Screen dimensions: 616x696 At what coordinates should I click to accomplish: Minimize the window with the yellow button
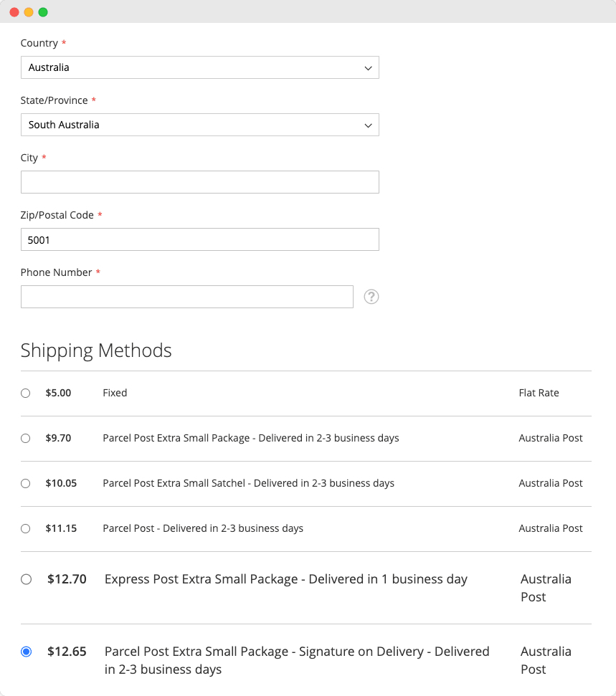(29, 12)
